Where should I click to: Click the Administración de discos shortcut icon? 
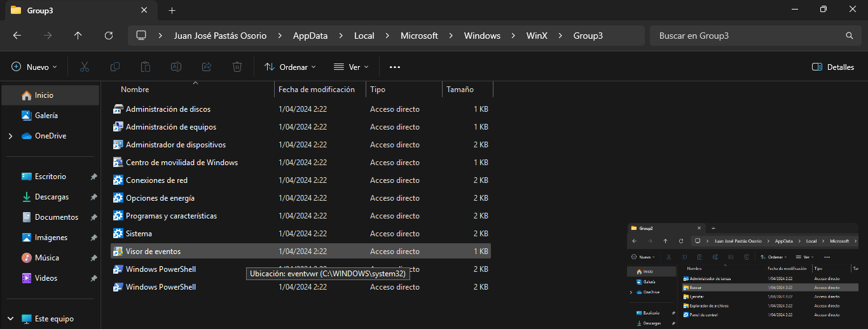click(118, 109)
